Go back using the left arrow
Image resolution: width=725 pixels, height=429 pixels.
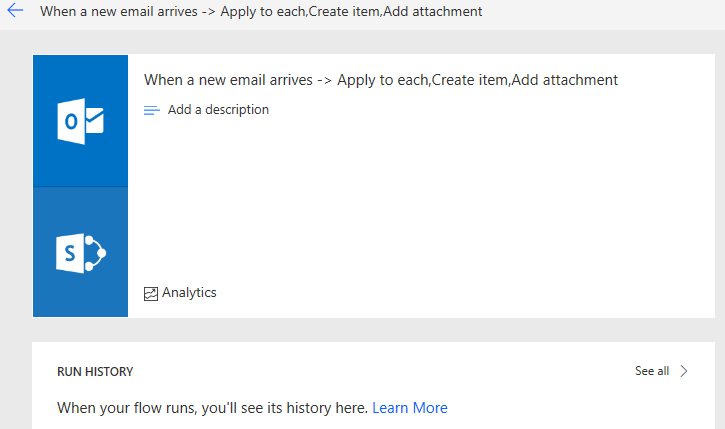click(15, 12)
